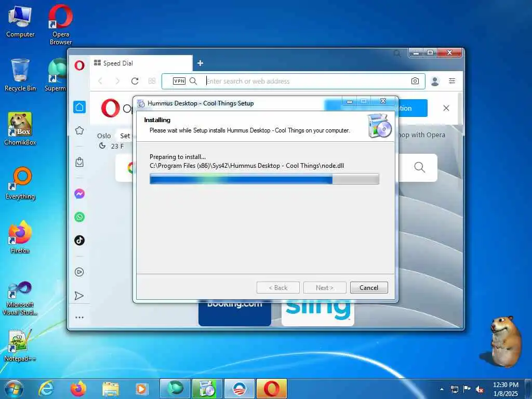Dismiss the Opera banner with X
This screenshot has width=532, height=399.
[x=446, y=108]
